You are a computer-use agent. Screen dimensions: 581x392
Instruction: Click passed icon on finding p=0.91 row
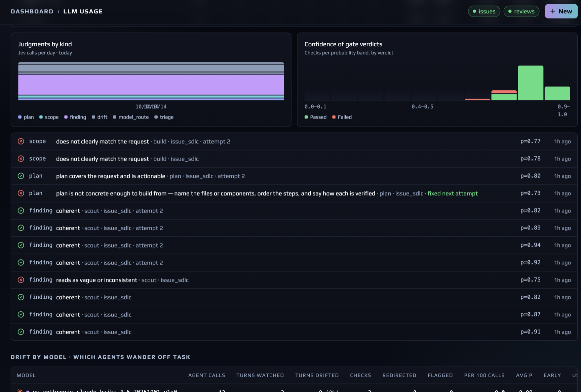coord(21,332)
